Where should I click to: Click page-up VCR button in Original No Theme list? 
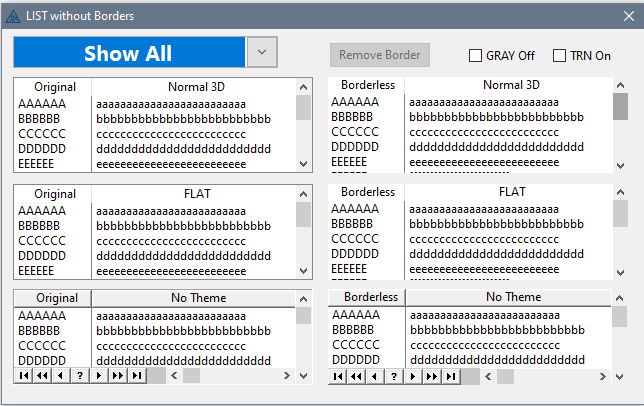[x=43, y=376]
